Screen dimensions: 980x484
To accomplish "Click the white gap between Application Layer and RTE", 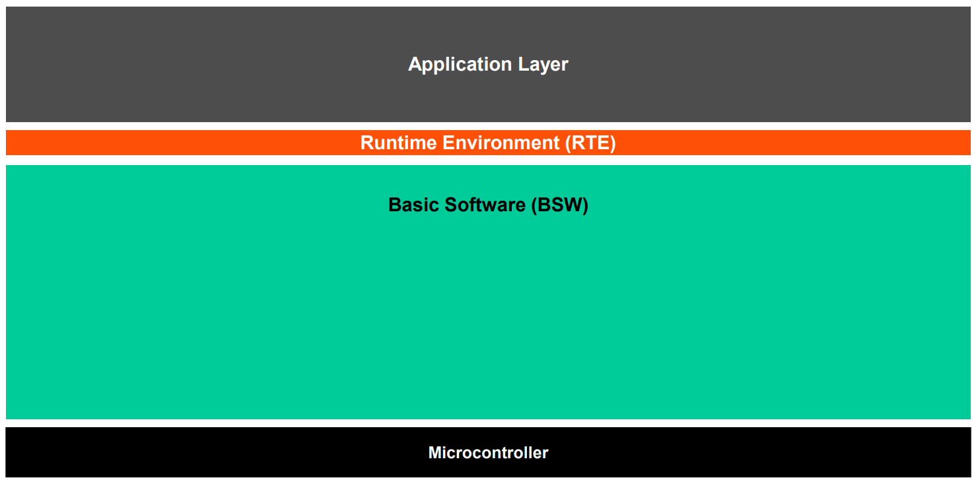I will (x=488, y=126).
